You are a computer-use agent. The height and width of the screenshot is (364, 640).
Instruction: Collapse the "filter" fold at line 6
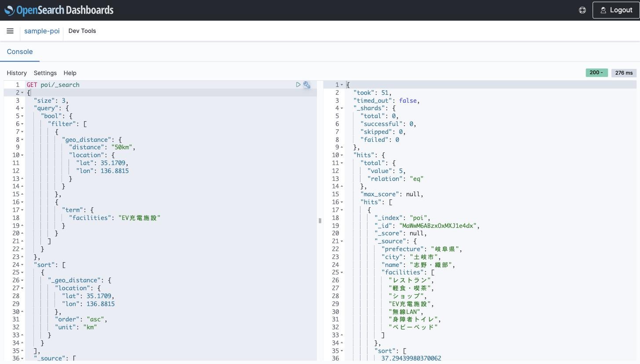[22, 124]
